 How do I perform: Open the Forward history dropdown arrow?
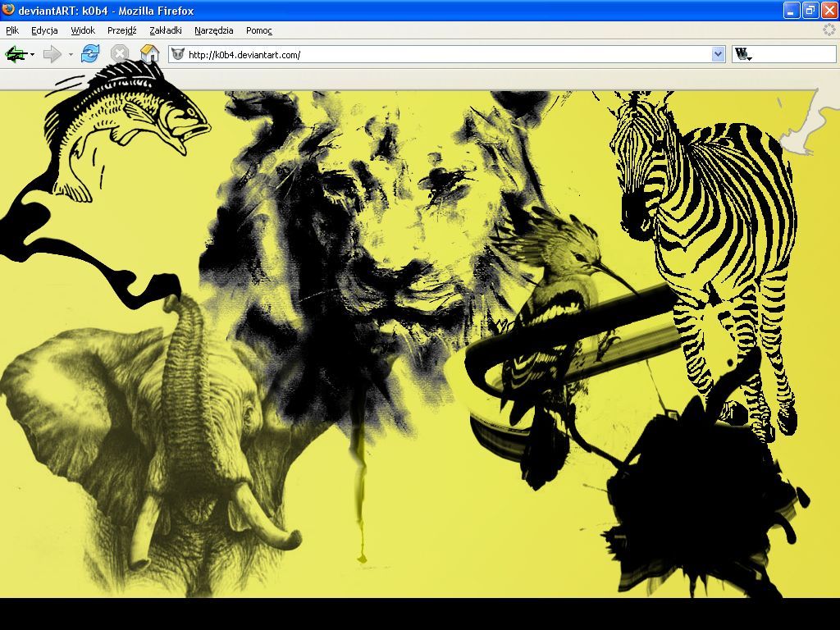click(71, 55)
